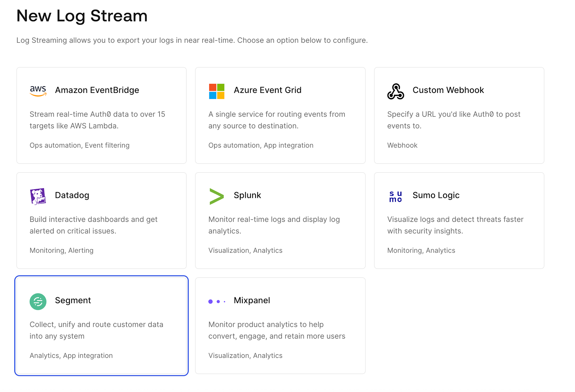Click the 'Log Streaming allows you' intro text

(192, 40)
